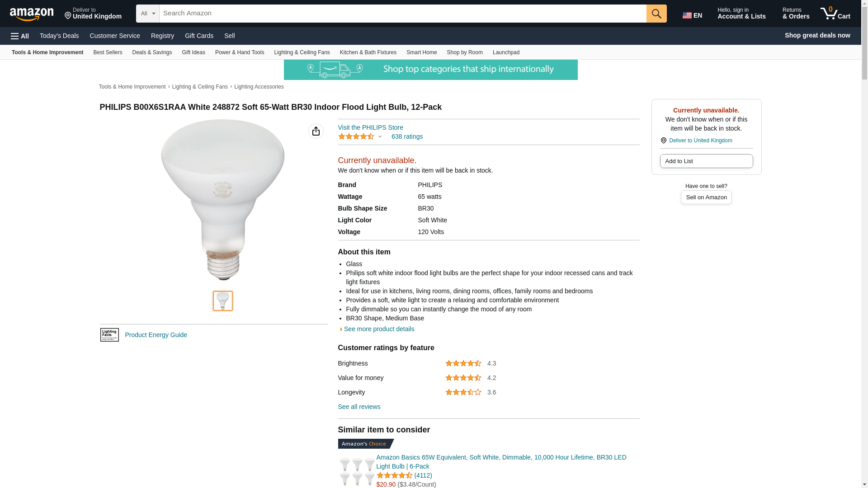Select the light bulb image thumbnail
The width and height of the screenshot is (868, 488).
coord(222,301)
